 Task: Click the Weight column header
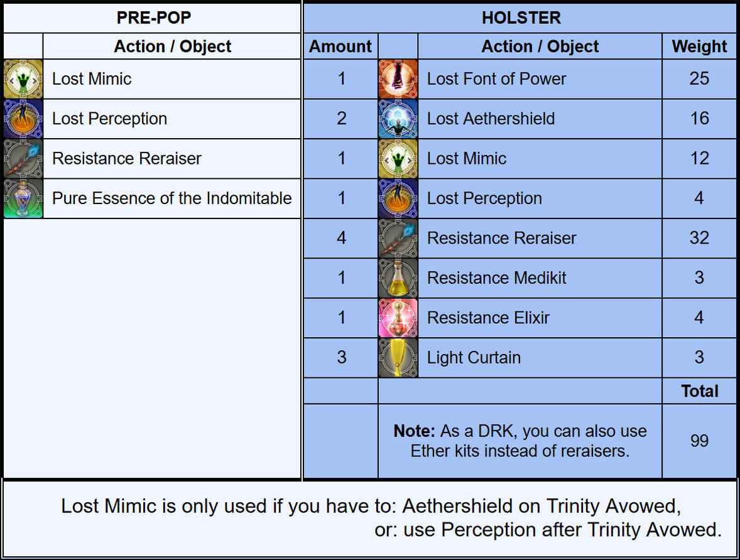click(x=699, y=46)
